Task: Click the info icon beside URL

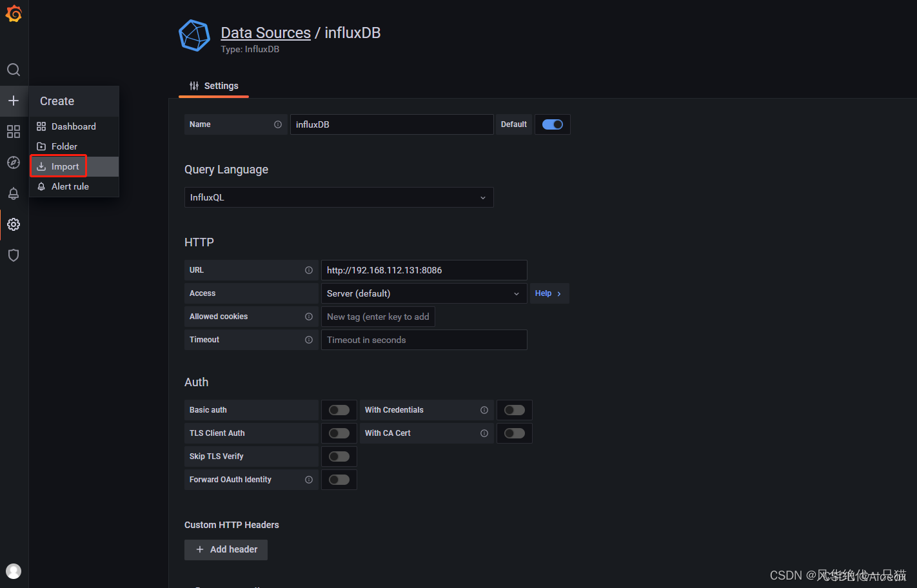Action: click(x=309, y=270)
